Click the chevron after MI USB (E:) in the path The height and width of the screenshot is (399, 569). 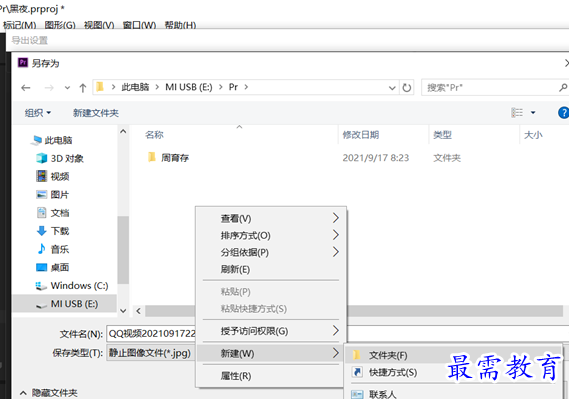pos(220,87)
